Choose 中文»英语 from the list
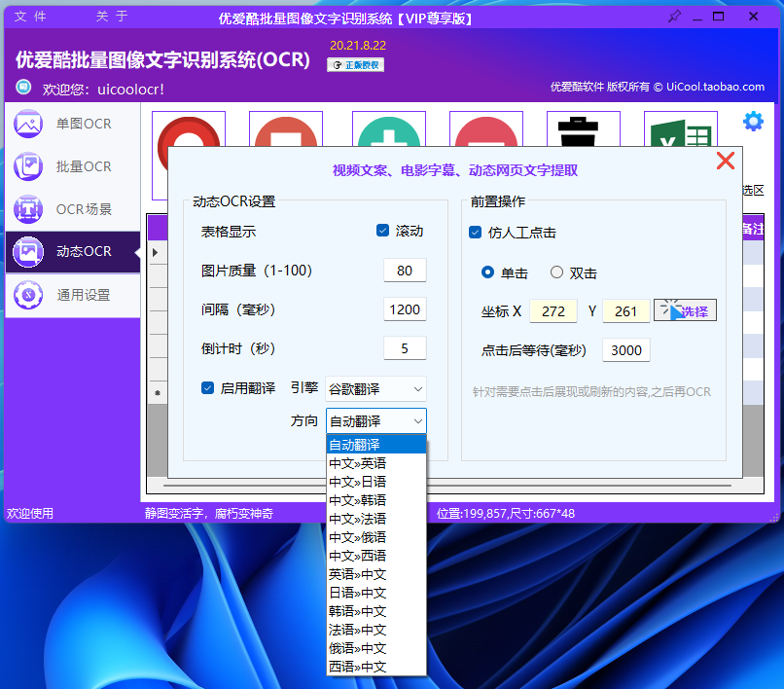 click(376, 463)
